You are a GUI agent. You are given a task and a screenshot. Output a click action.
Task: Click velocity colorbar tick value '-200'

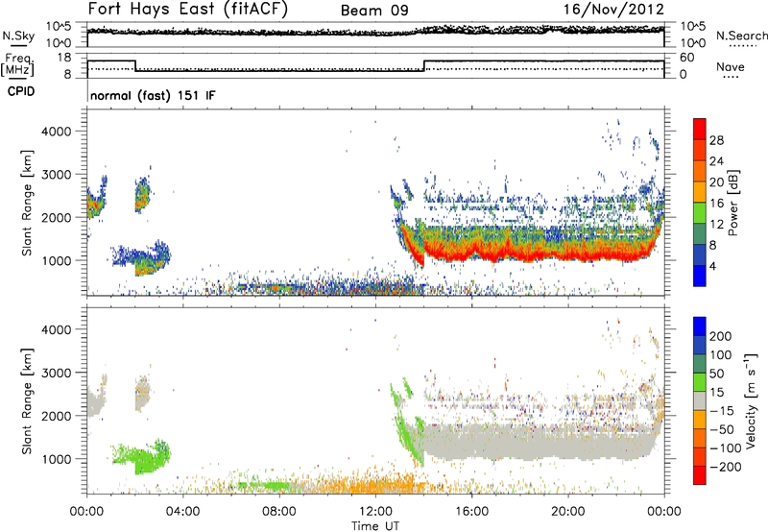point(725,467)
